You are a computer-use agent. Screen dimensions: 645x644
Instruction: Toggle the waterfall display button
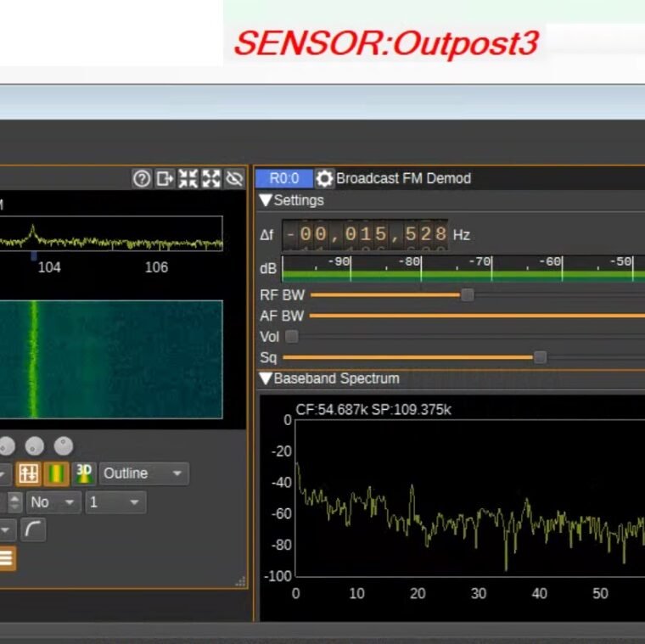point(56,473)
